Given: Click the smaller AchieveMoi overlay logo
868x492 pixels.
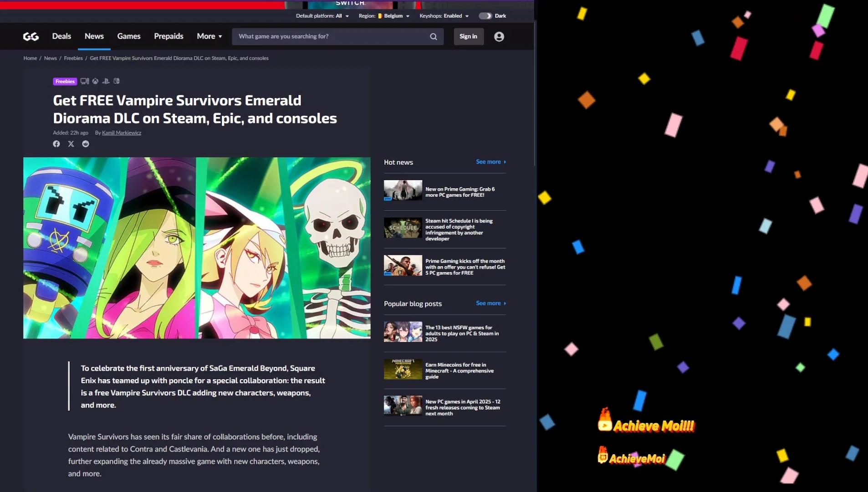Looking at the screenshot, I should (632, 456).
